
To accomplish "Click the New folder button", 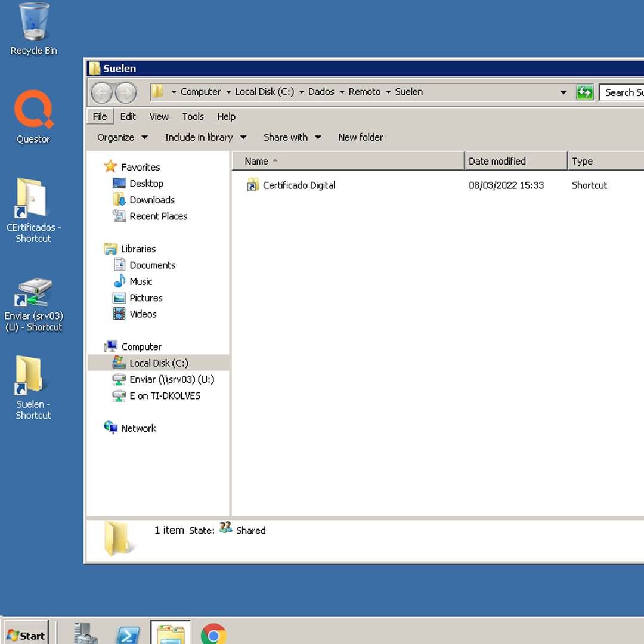I will (x=360, y=137).
